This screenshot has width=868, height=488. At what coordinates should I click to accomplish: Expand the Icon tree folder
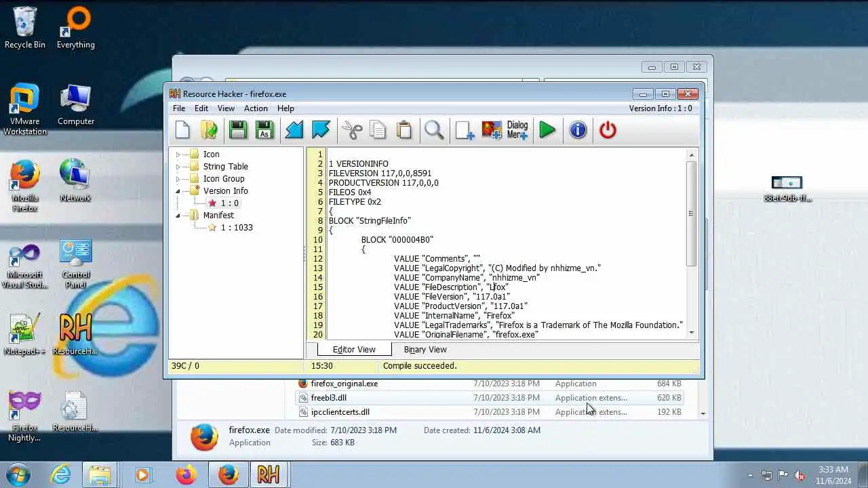(x=178, y=155)
